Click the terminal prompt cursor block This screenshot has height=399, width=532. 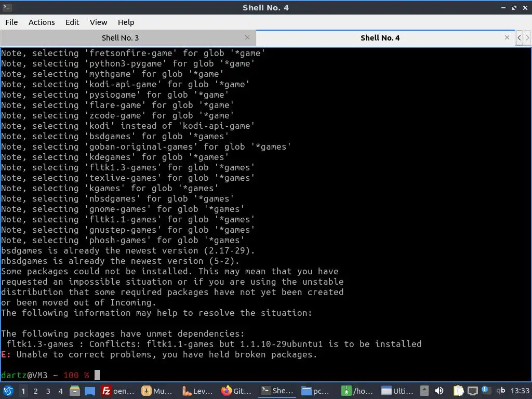pyautogui.click(x=97, y=375)
